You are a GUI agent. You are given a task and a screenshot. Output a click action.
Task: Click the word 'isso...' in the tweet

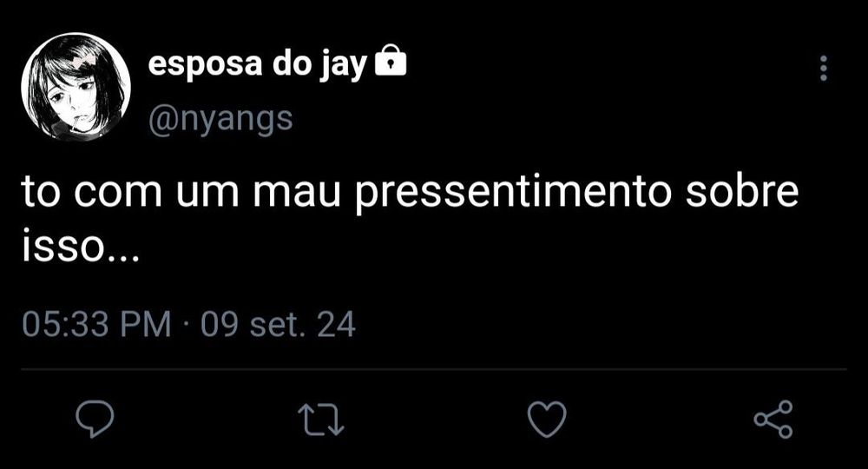(81, 247)
